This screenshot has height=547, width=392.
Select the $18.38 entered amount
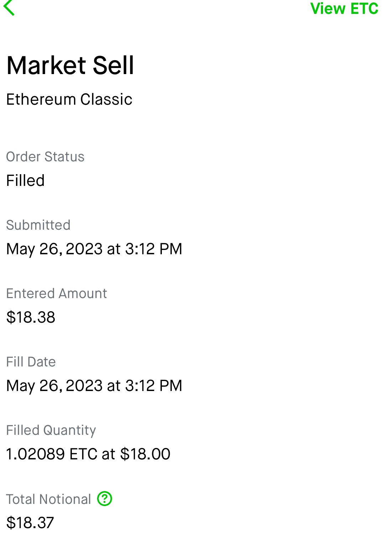[31, 317]
